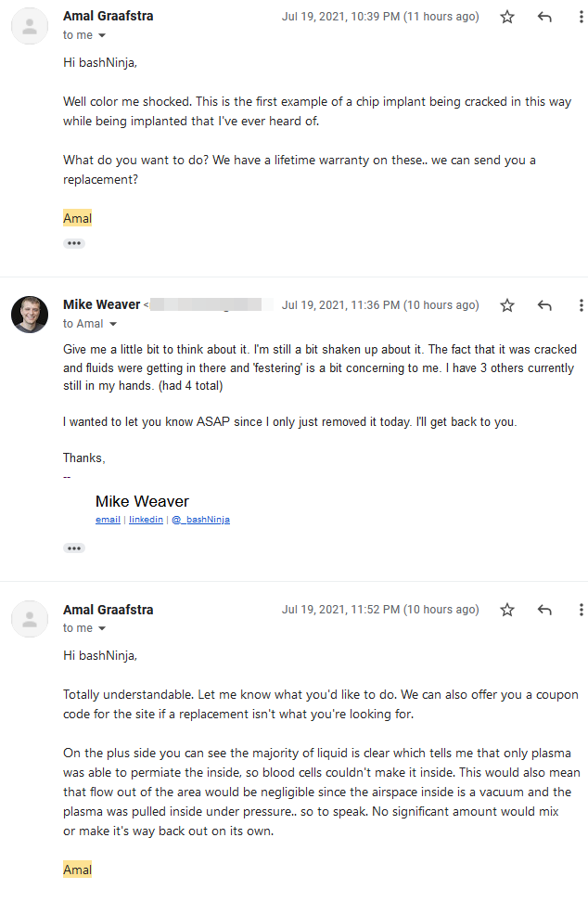Open more options for Mike Weaver's email
This screenshot has width=588, height=902.
click(x=582, y=305)
